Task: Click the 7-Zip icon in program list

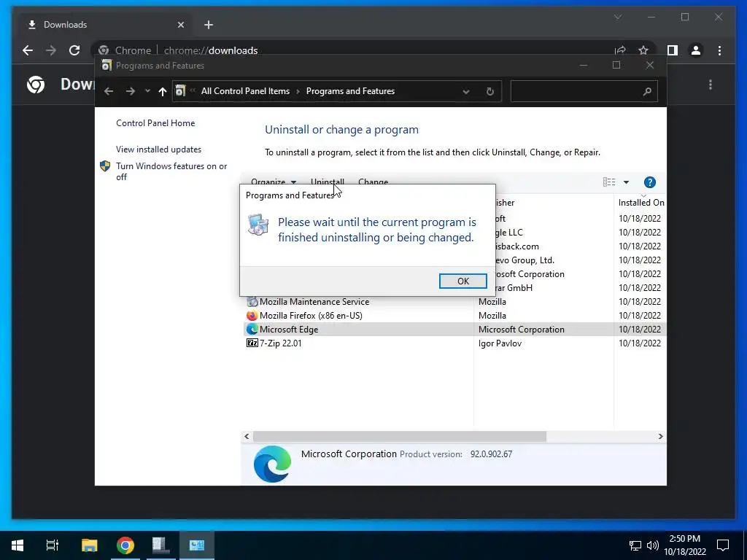Action: pos(252,343)
